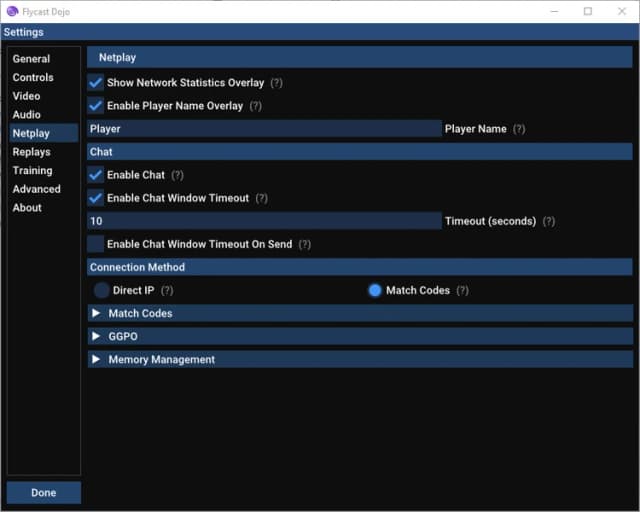Click the Netplay section header
This screenshot has width=640, height=512.
360,58
